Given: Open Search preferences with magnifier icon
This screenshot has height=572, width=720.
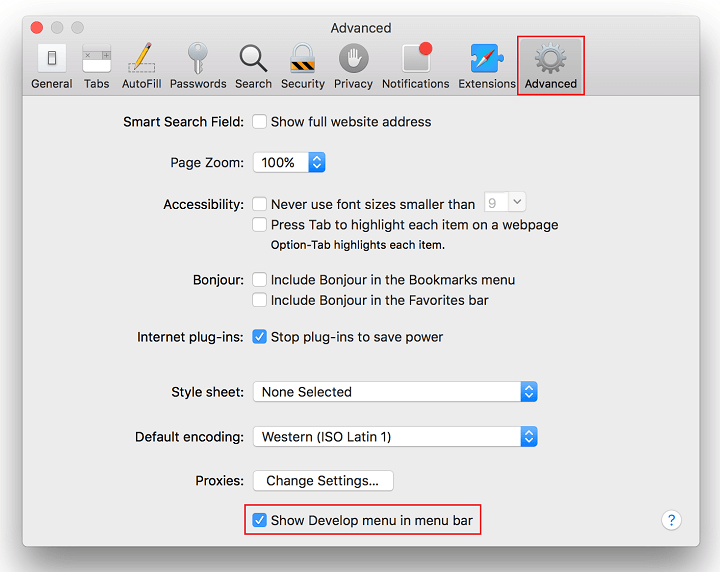Looking at the screenshot, I should (x=253, y=66).
